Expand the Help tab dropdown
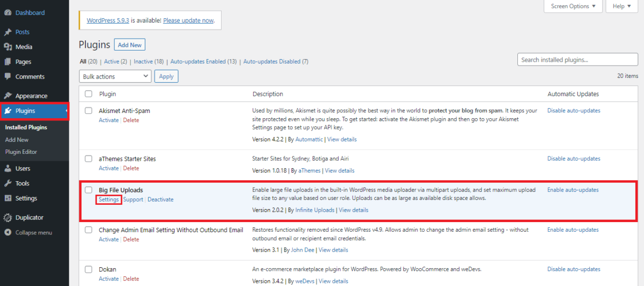This screenshot has width=644, height=286. click(x=622, y=6)
